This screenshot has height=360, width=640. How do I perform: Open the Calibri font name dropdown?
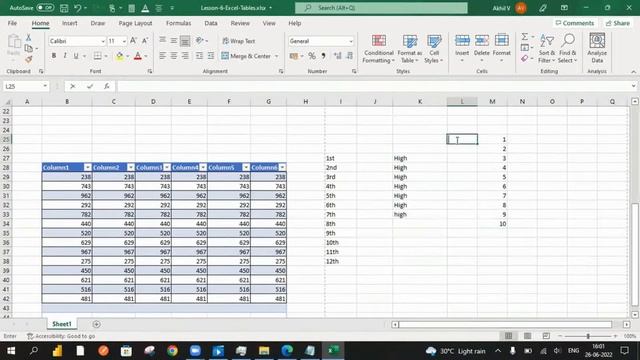coord(103,41)
